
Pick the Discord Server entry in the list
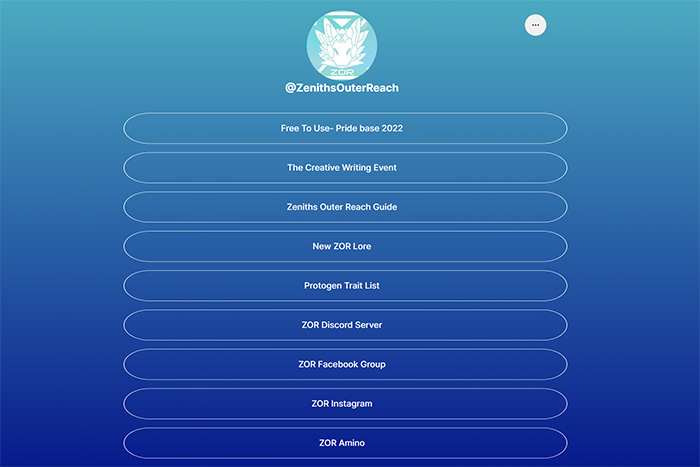[345, 325]
